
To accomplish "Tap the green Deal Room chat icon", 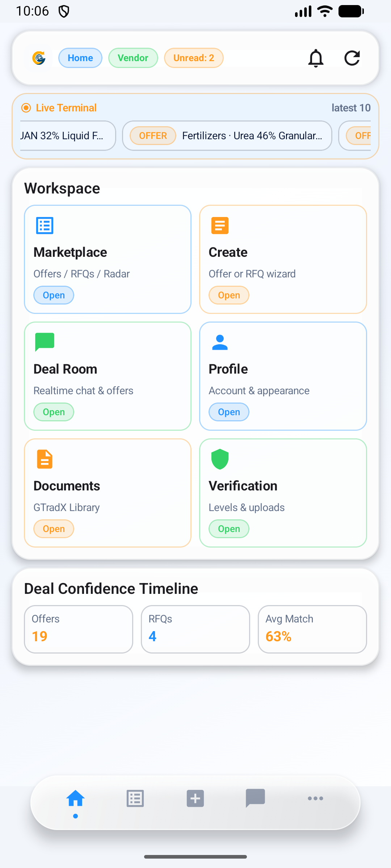I will [45, 342].
